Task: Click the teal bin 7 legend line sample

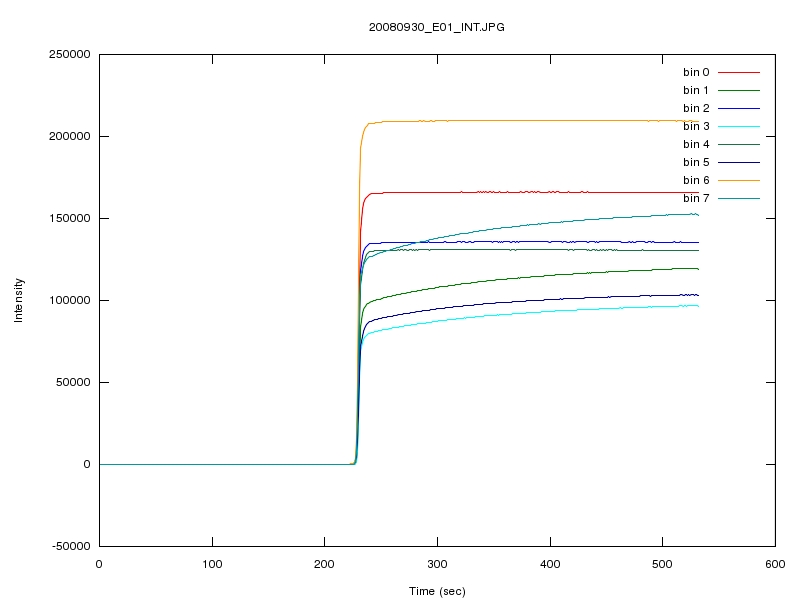Action: tap(739, 198)
